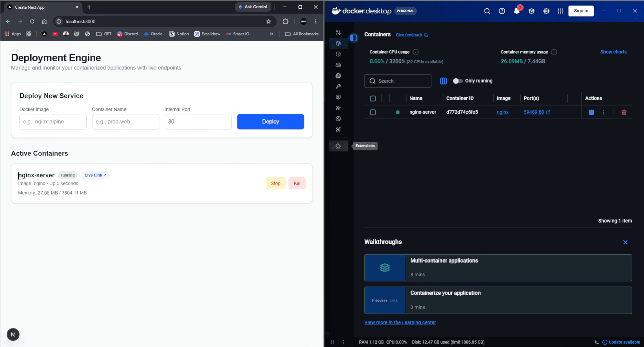Bookmark this page with the star icon

click(x=269, y=22)
